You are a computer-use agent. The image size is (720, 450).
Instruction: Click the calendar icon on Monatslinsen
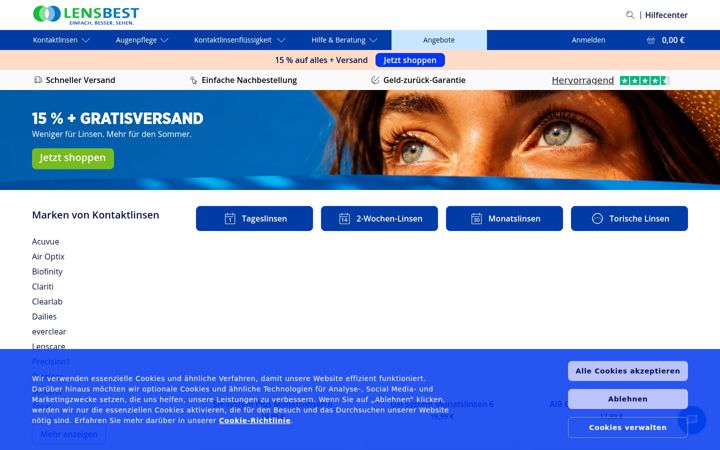click(x=477, y=219)
